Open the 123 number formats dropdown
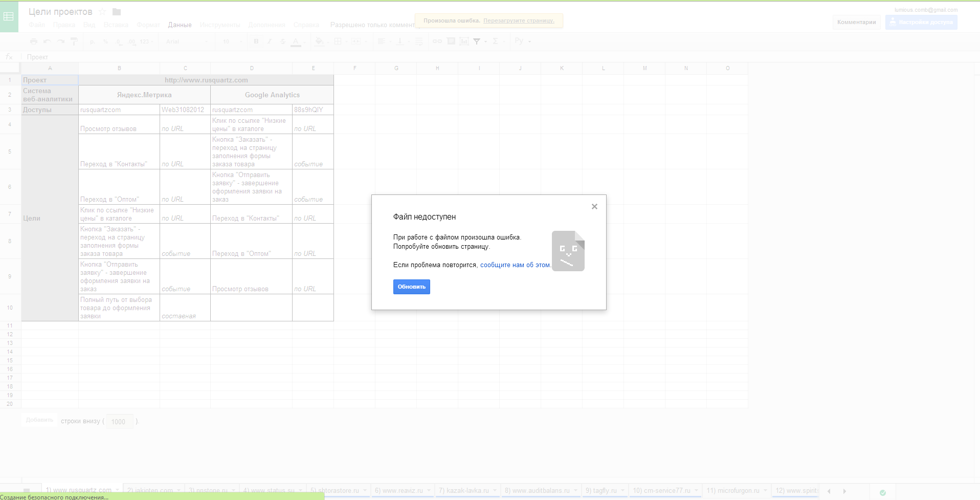980x500 pixels. [x=147, y=42]
